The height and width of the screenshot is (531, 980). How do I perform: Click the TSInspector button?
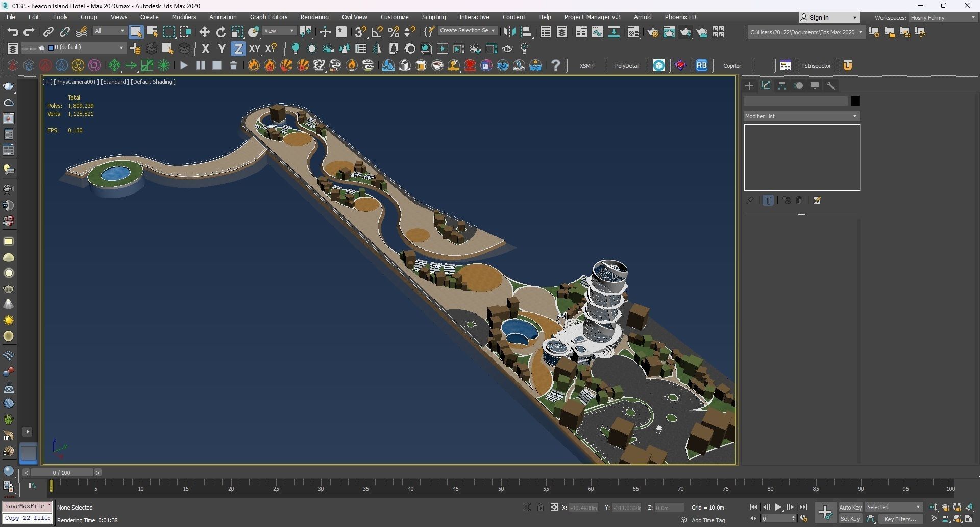(816, 66)
